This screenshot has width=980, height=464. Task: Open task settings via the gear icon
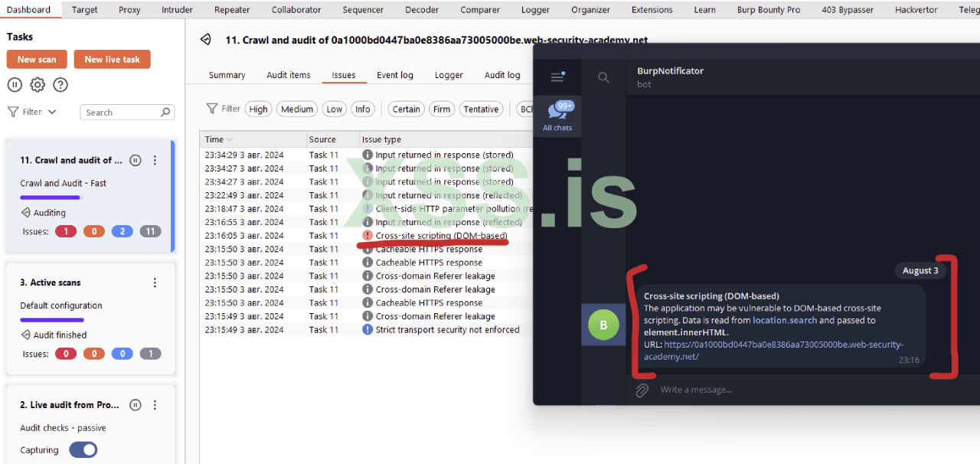[38, 85]
